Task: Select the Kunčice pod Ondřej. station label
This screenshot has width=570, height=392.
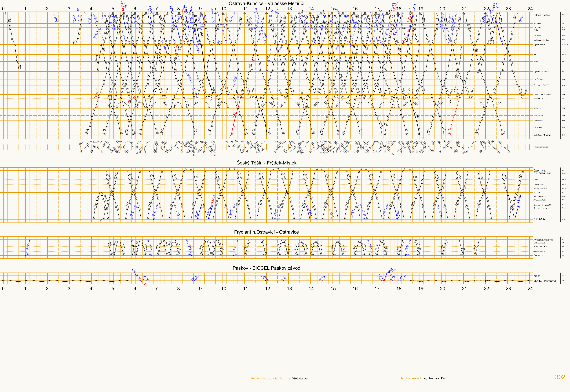Action: (542, 85)
